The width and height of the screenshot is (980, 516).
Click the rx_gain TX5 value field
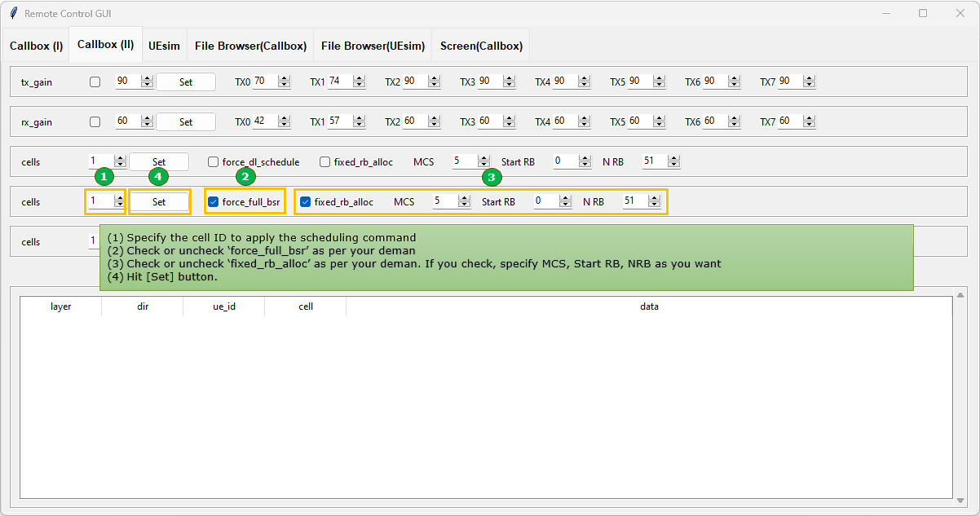click(640, 121)
